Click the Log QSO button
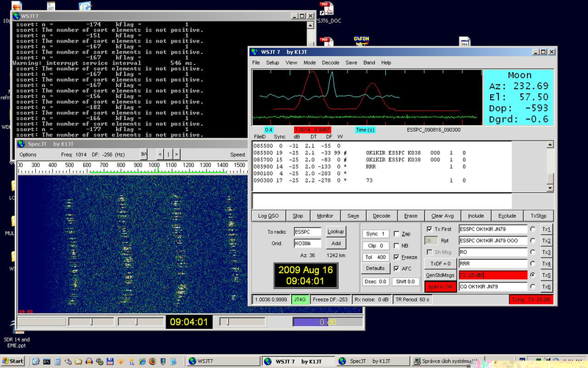Image resolution: width=588 pixels, height=368 pixels. [x=268, y=216]
